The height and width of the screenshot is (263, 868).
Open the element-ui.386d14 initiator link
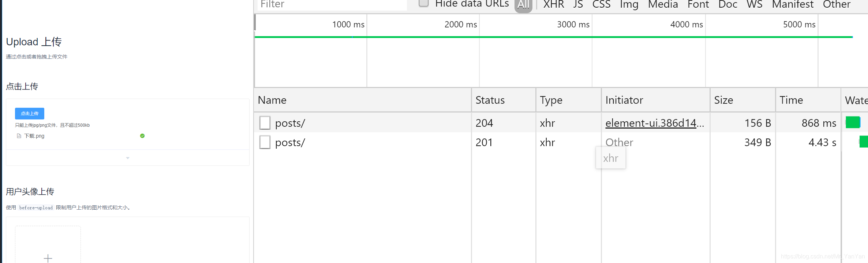(x=654, y=123)
